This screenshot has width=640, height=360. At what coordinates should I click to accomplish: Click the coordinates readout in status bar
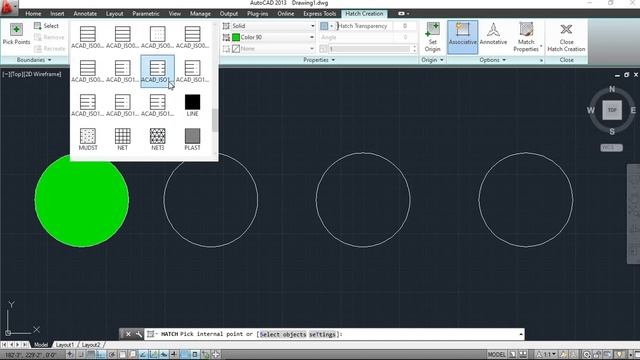31,355
